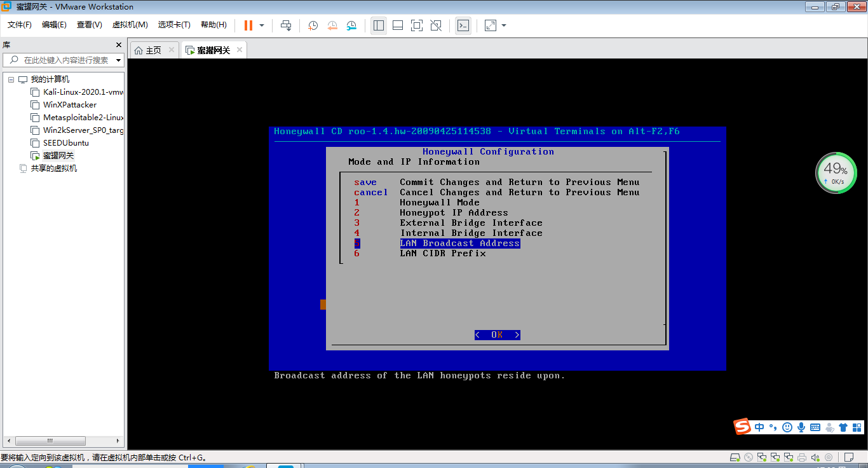
Task: Click the stretch guest display icon
Action: click(x=491, y=25)
